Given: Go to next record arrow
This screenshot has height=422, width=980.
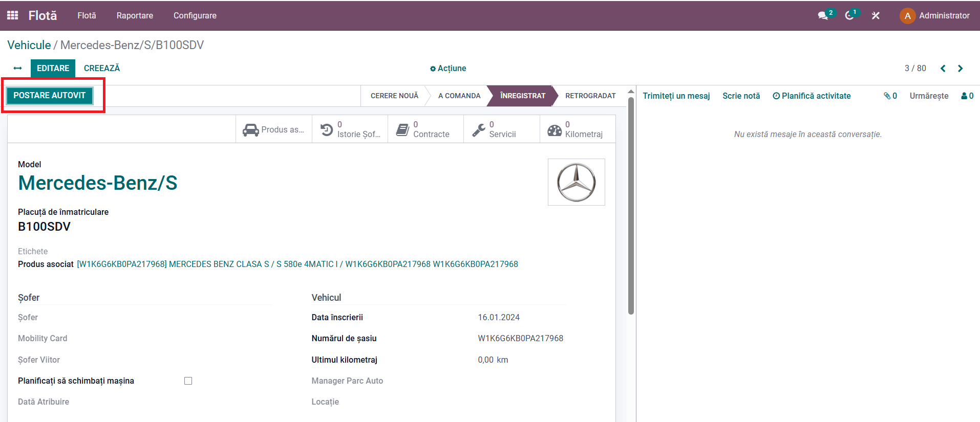Looking at the screenshot, I should [x=961, y=68].
